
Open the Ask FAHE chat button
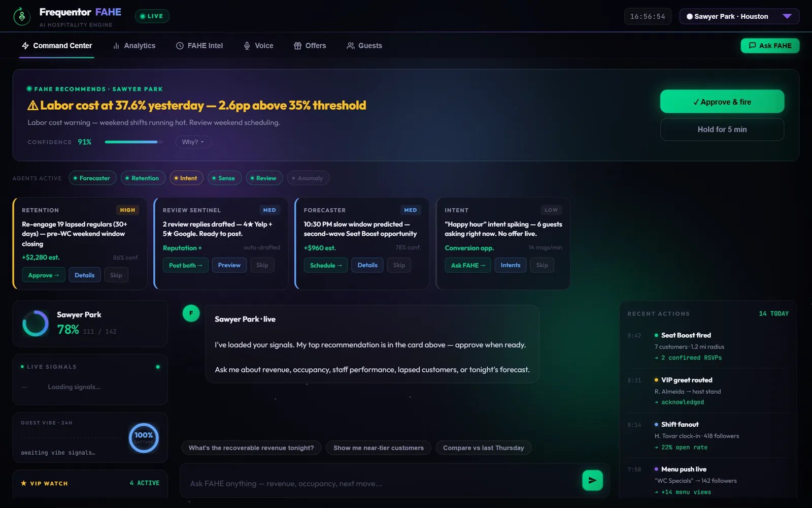point(770,46)
